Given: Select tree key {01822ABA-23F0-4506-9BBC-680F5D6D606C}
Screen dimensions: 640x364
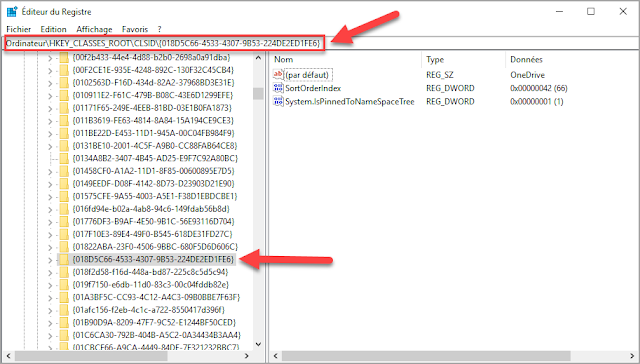Looking at the screenshot, I should coord(155,247).
